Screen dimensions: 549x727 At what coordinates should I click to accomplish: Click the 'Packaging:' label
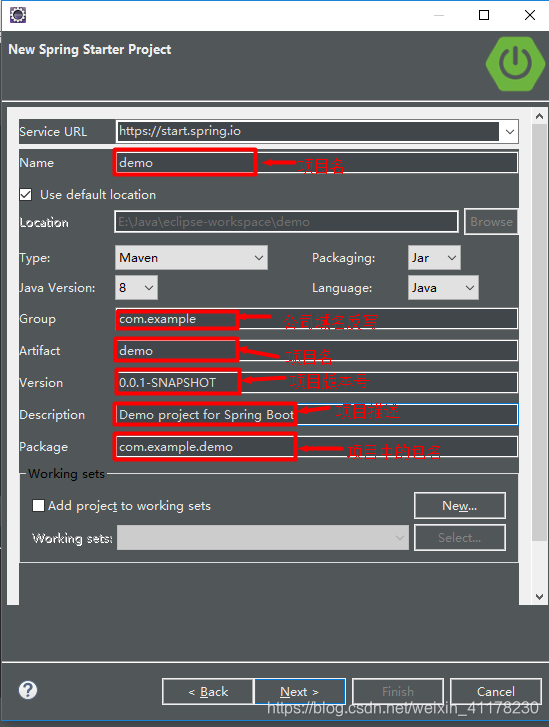coord(344,258)
